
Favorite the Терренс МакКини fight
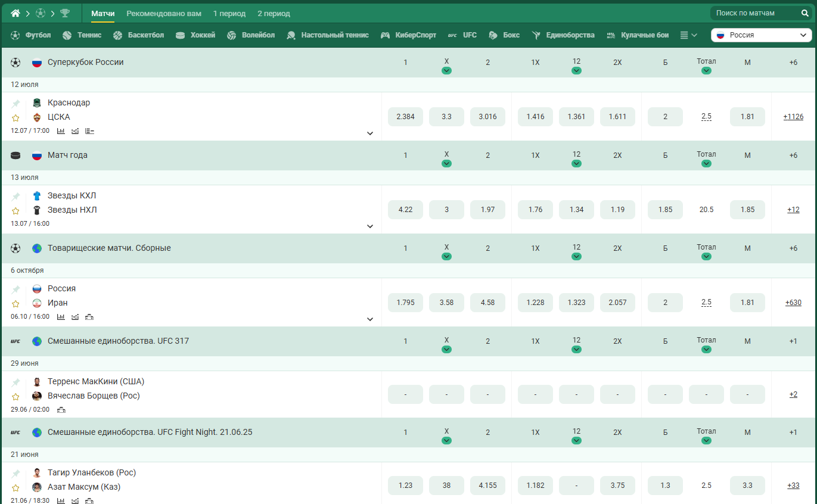click(15, 397)
